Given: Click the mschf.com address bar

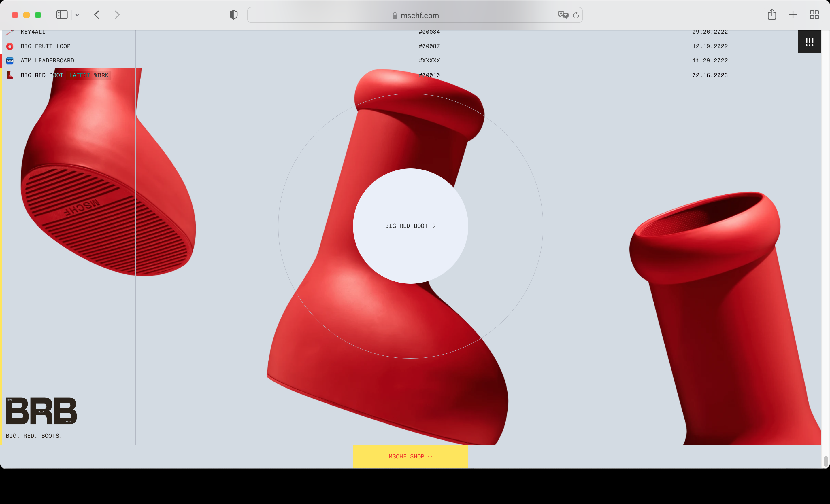Looking at the screenshot, I should 415,15.
